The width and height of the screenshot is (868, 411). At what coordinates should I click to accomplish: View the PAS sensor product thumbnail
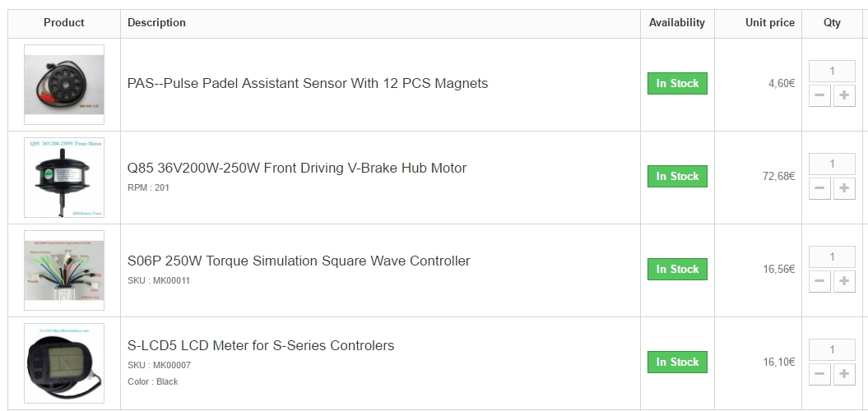point(64,85)
